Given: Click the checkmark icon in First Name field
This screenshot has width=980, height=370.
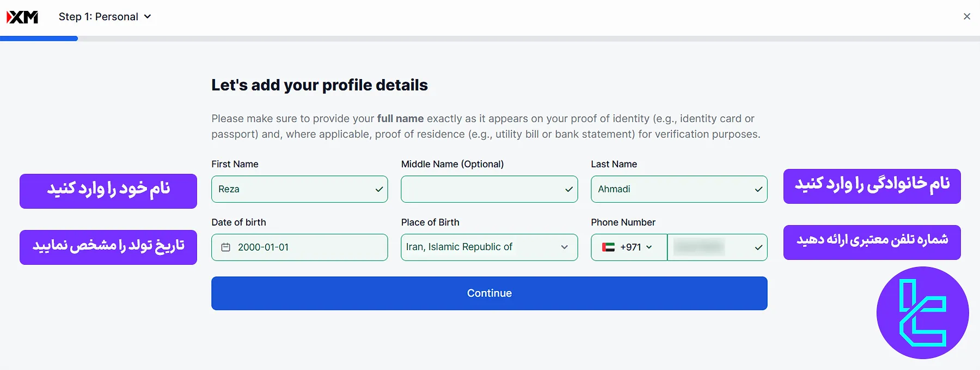Looking at the screenshot, I should pos(379,190).
